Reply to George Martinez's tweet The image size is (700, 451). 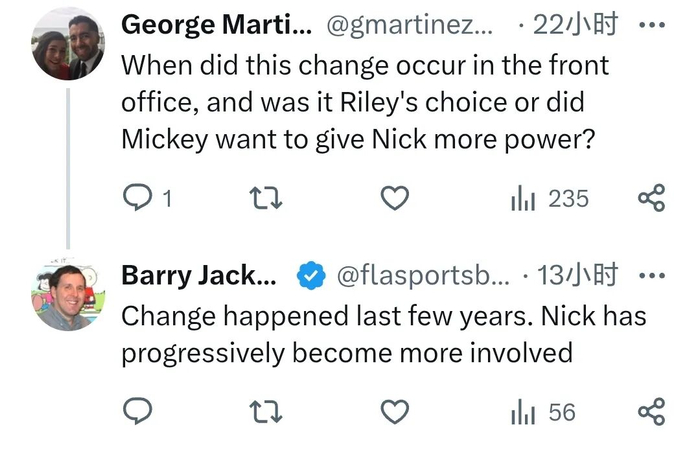[136, 199]
